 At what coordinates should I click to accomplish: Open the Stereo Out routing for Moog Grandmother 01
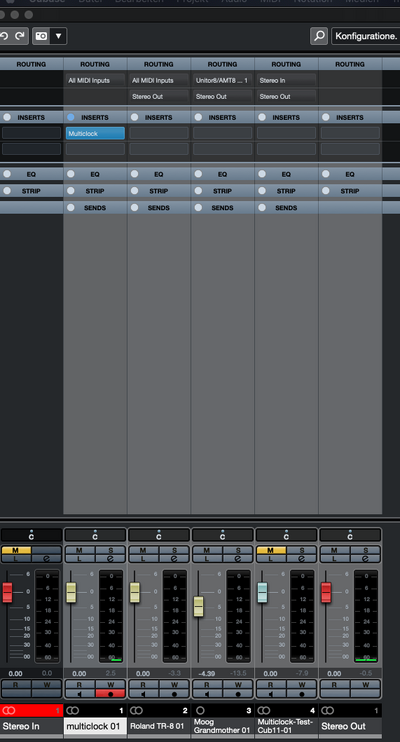(x=222, y=97)
